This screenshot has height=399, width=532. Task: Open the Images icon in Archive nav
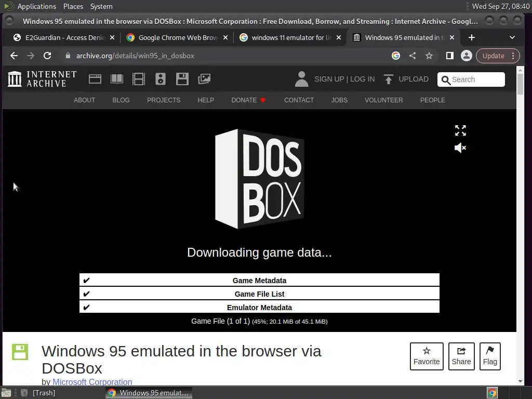[204, 79]
